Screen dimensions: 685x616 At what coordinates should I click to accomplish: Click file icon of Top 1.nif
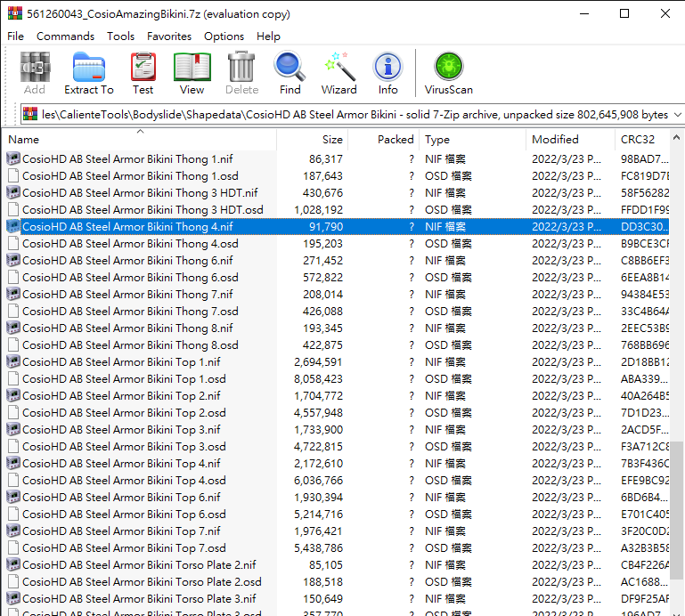pyautogui.click(x=13, y=361)
